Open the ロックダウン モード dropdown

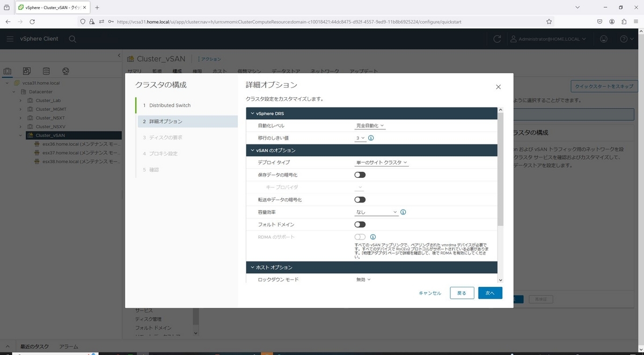[363, 279]
